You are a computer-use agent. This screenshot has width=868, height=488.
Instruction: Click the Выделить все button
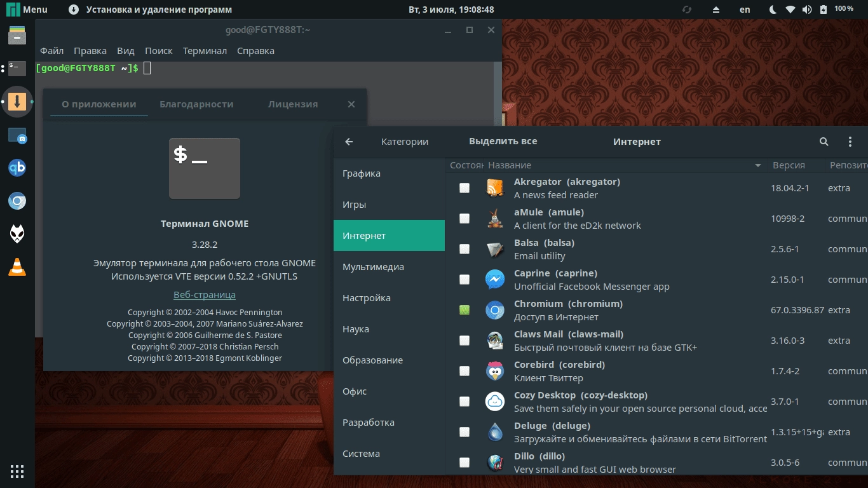[503, 142]
